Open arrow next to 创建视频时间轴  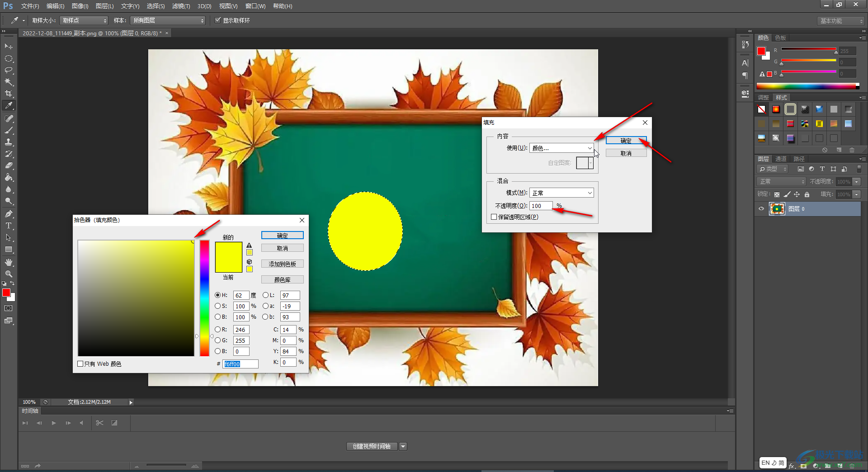pyautogui.click(x=403, y=447)
